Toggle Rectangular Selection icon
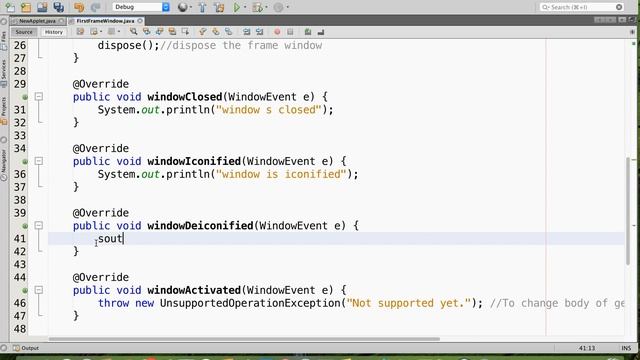 pos(185,32)
